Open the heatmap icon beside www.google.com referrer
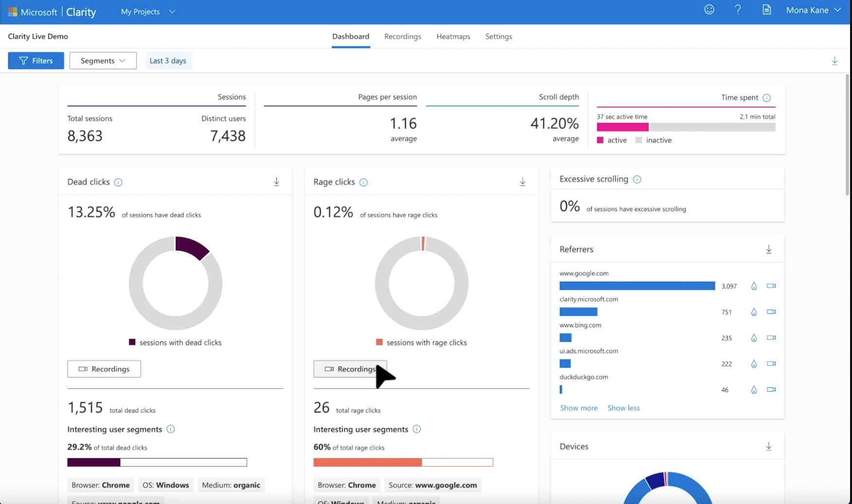Viewport: 852px width, 504px height. coord(754,286)
